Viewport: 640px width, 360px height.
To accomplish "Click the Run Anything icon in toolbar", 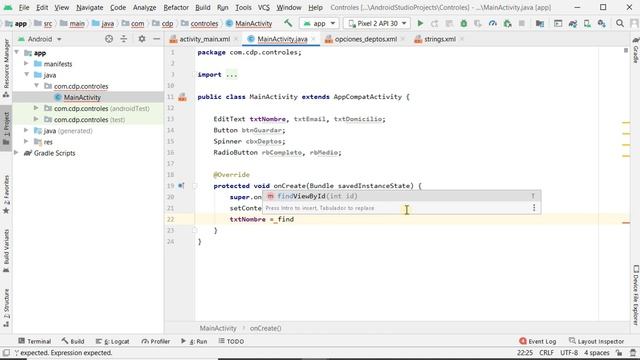I will pos(558,23).
